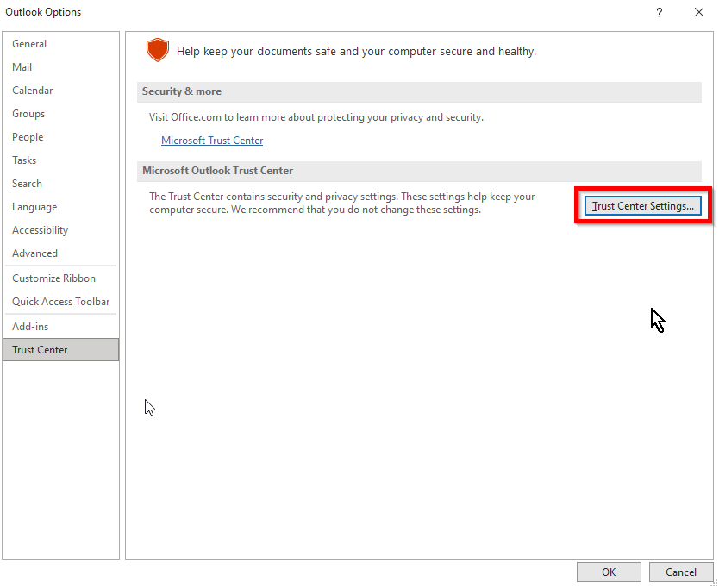Switch to Advanced options
Viewport: 719px width, 588px height.
35,253
